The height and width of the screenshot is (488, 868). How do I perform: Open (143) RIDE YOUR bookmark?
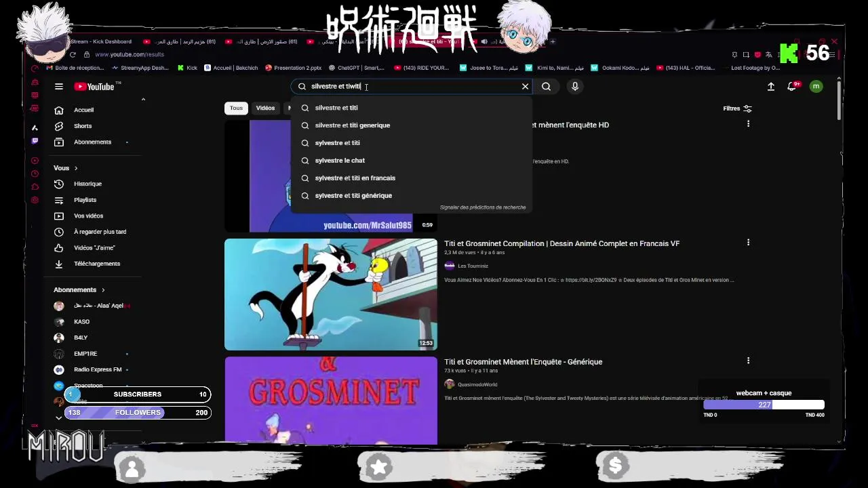point(420,68)
